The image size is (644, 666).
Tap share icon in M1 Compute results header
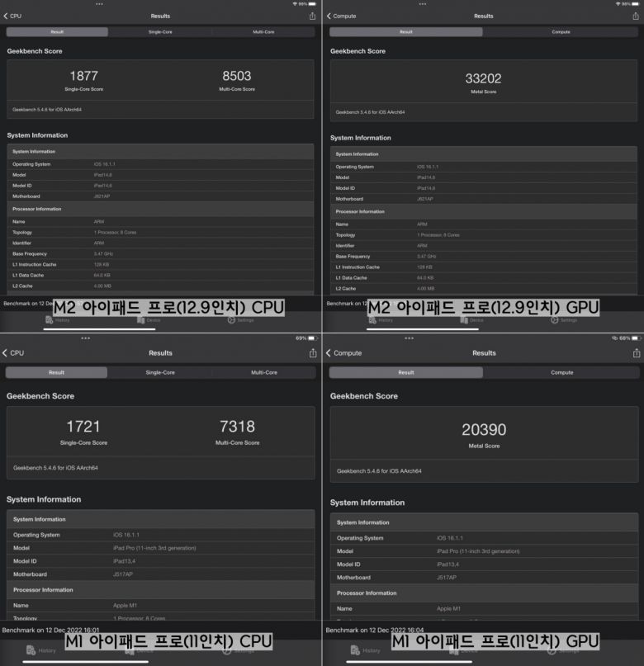pos(637,353)
